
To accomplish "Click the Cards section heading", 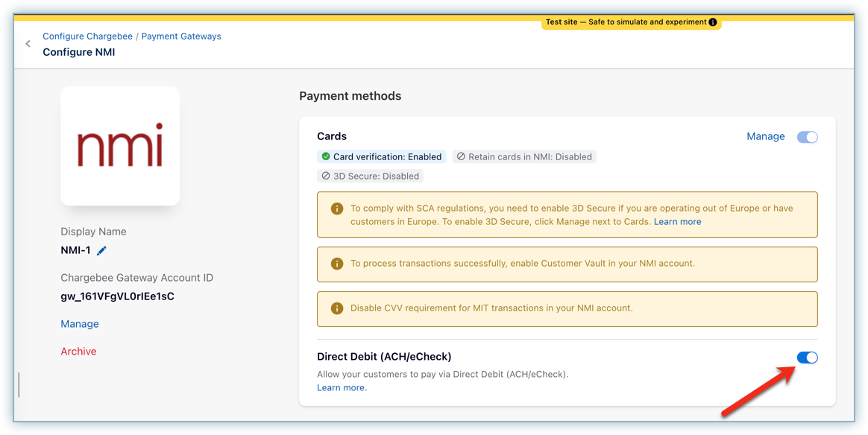I will pos(332,136).
